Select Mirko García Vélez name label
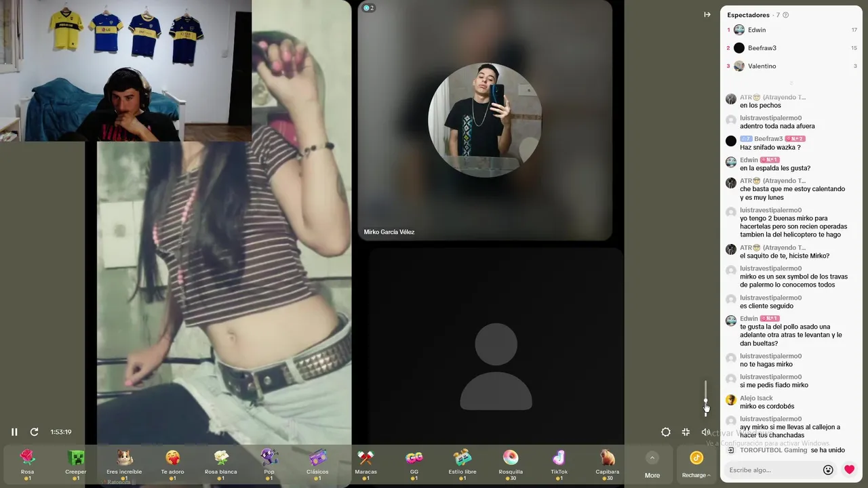The height and width of the screenshot is (488, 868). coord(389,232)
